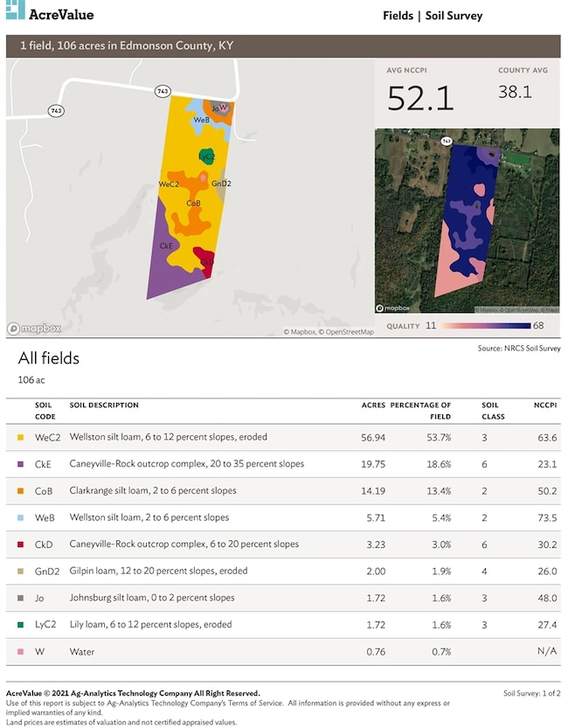Select the green LyC2 legend square
The width and height of the screenshot is (568, 728).
[21, 625]
